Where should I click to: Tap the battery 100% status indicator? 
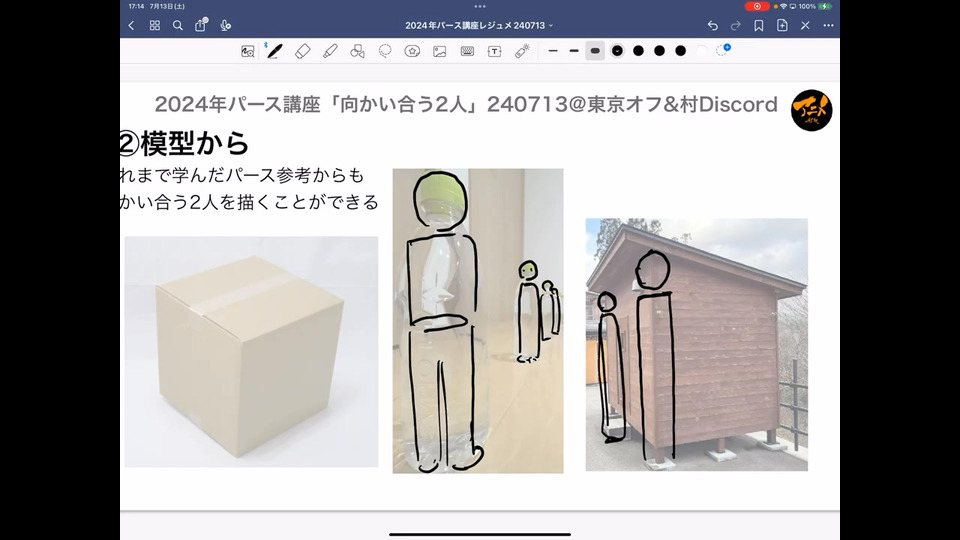814,6
